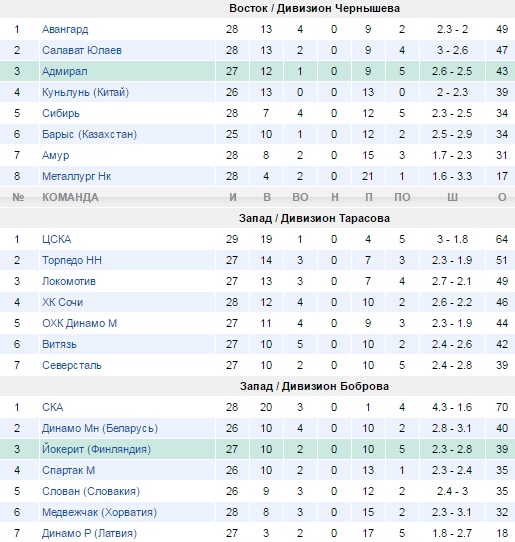Select the highlighted Адмирал team link
This screenshot has width=515, height=542.
tap(65, 72)
